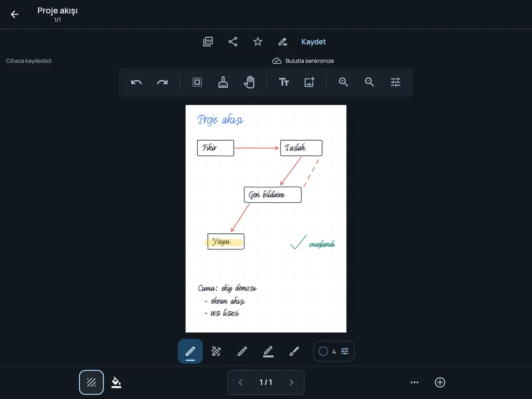Viewport: 532px width, 399px height.
Task: Click the 1 / 1 page indicator
Action: (x=266, y=382)
